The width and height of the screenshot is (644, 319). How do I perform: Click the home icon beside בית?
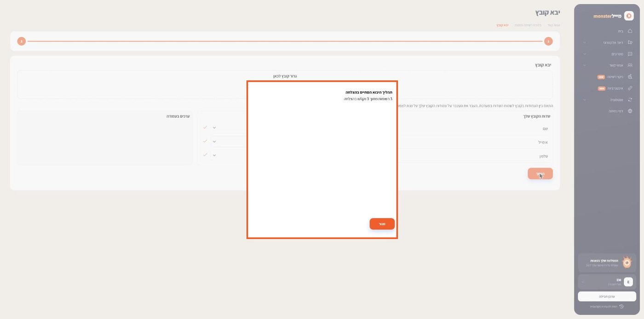tap(630, 31)
